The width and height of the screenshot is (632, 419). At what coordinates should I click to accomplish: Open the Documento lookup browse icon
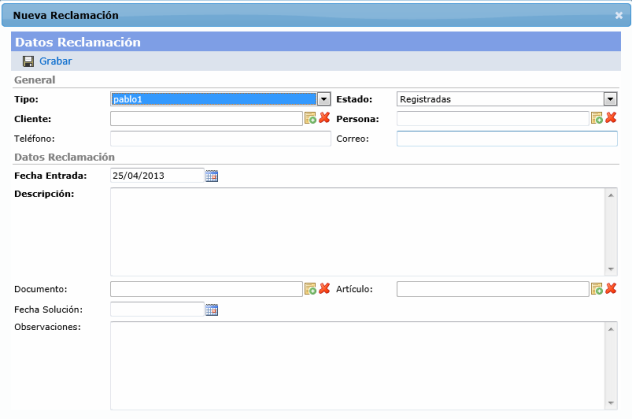click(310, 289)
